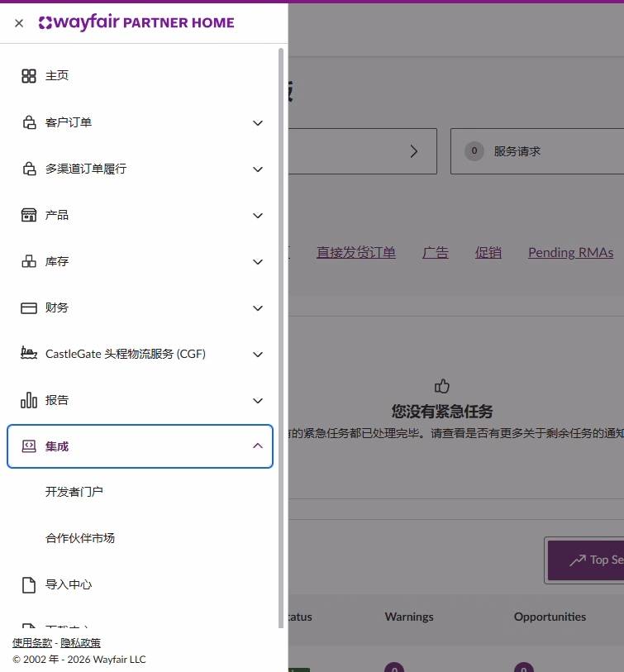This screenshot has width=624, height=672.
Task: Open the Pending RMAs link
Action: coord(570,252)
